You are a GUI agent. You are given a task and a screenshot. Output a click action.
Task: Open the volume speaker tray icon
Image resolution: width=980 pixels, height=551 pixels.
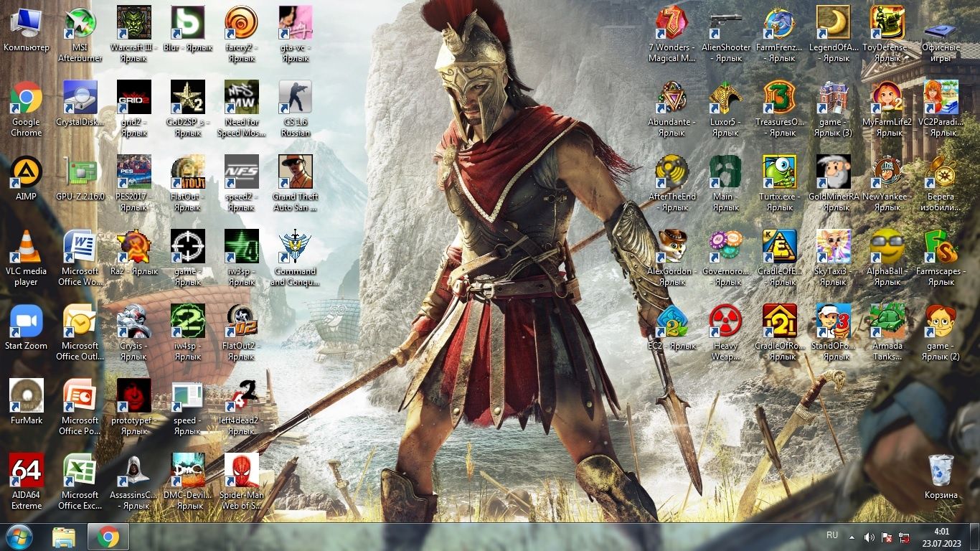tap(870, 537)
